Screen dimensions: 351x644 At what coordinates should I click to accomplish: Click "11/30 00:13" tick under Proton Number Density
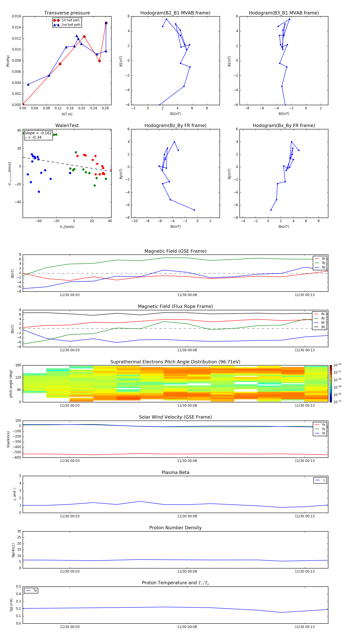[x=305, y=571]
